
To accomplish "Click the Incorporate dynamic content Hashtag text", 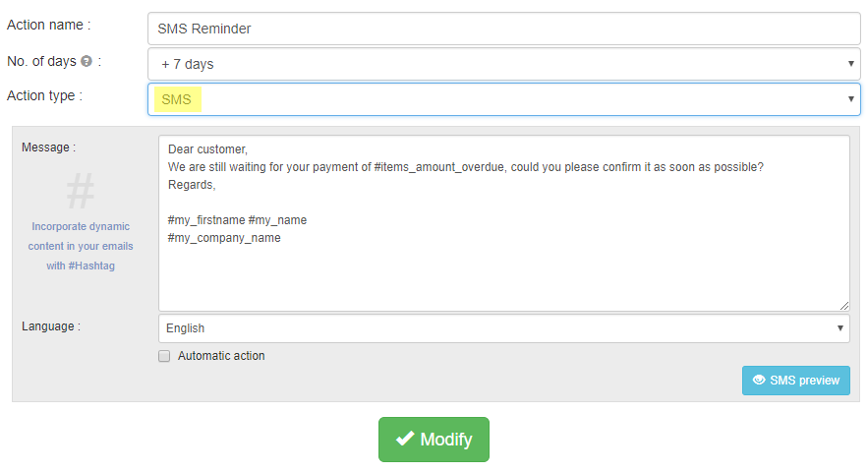I will click(x=81, y=246).
